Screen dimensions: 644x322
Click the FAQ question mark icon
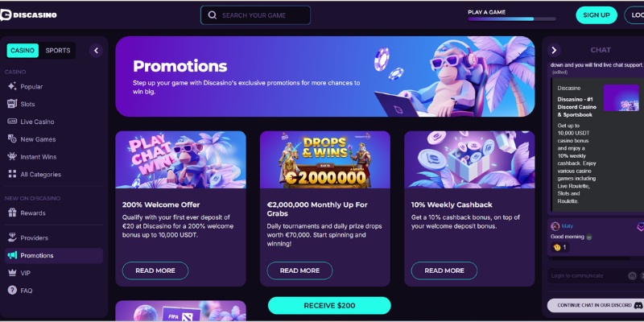point(12,291)
